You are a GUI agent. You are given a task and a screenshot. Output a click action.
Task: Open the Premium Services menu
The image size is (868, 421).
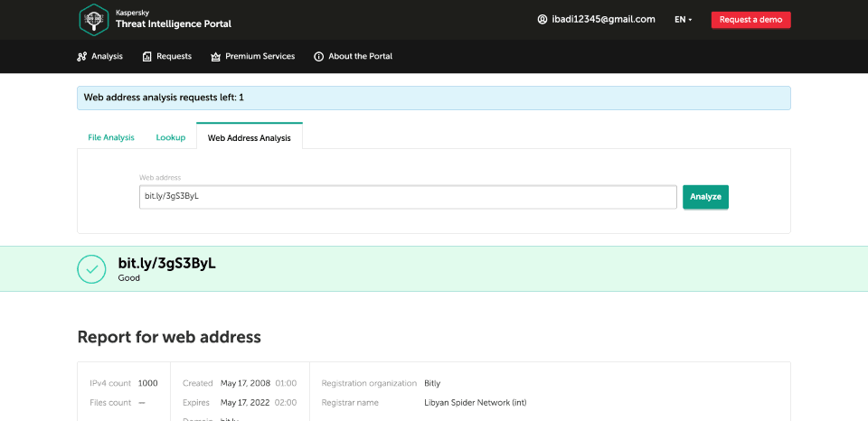tap(252, 56)
